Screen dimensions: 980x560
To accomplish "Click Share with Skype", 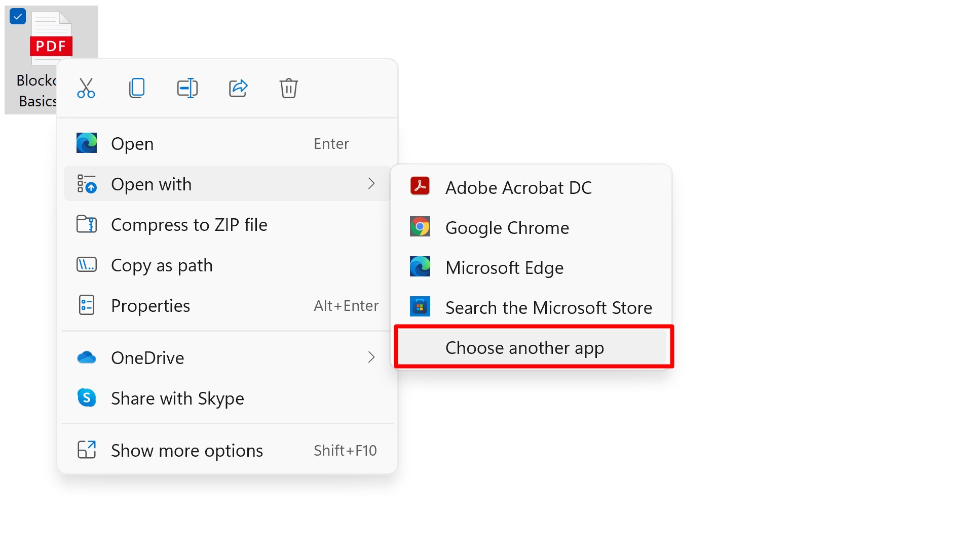I will pyautogui.click(x=177, y=398).
